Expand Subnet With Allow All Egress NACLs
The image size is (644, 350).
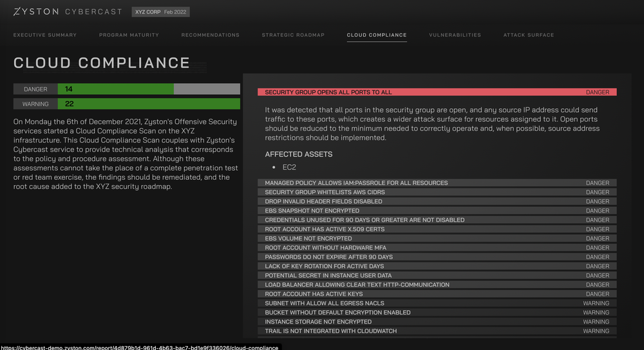click(437, 303)
